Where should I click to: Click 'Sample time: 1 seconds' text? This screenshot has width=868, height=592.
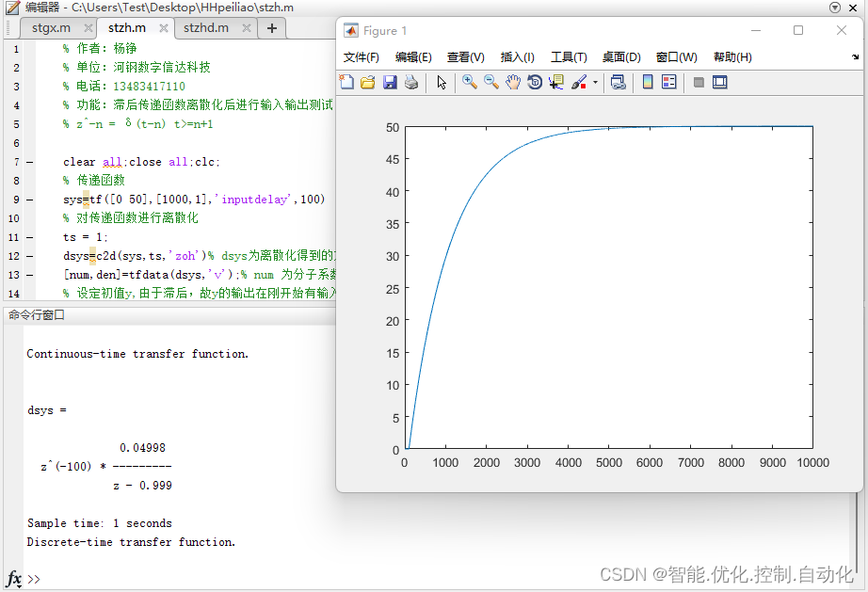click(100, 523)
